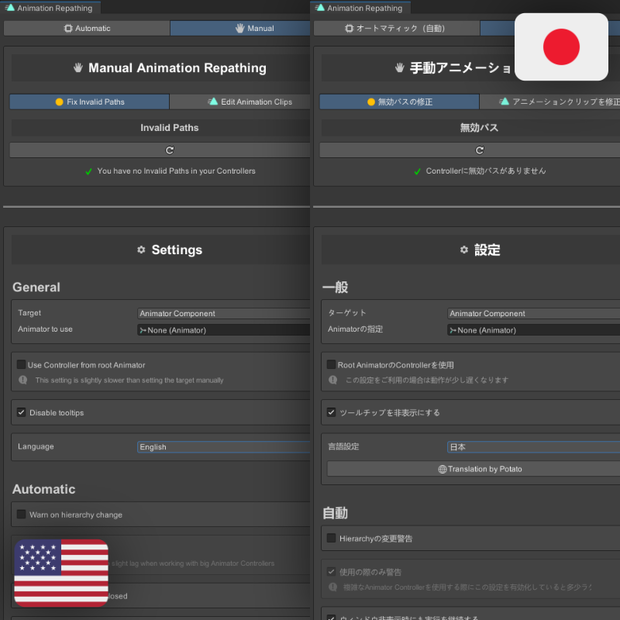
Task: Enable Use Controller from root Animator checkbox
Action: pos(21,364)
